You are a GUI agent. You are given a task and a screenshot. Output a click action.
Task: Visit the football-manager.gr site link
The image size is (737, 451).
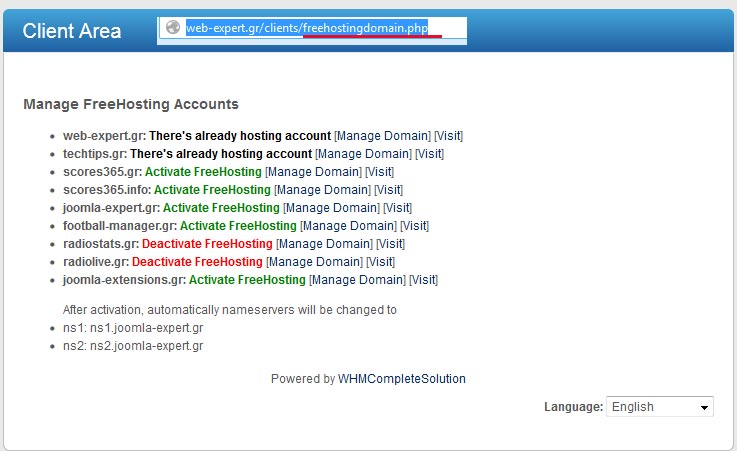pos(415,226)
